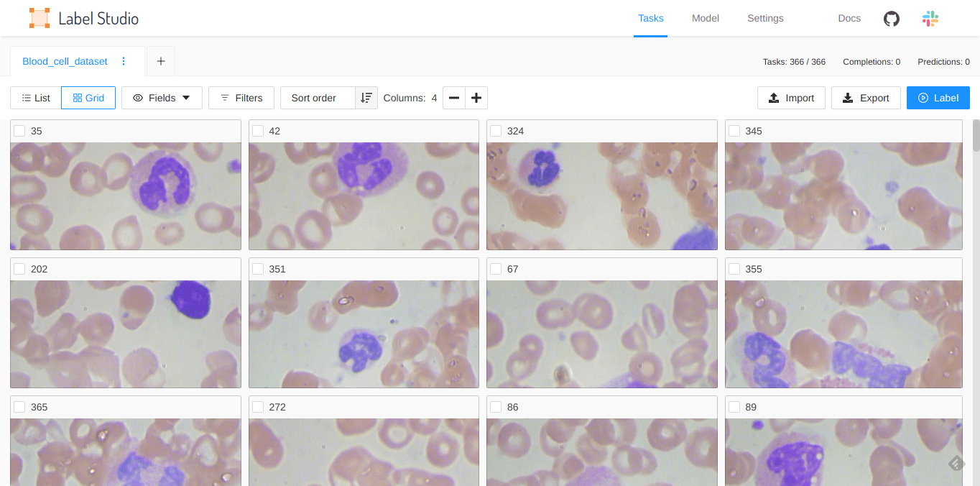
Task: Decrease the column count with minus
Action: [x=454, y=98]
